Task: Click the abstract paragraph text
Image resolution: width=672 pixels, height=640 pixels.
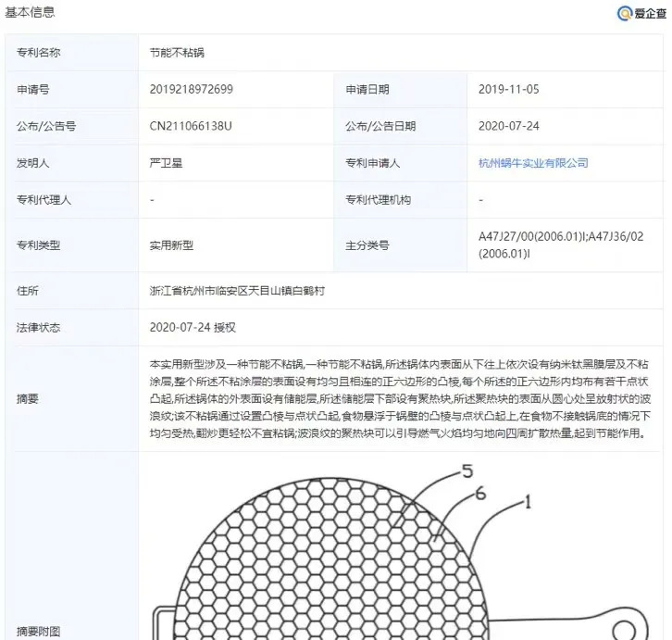Action: click(x=400, y=399)
